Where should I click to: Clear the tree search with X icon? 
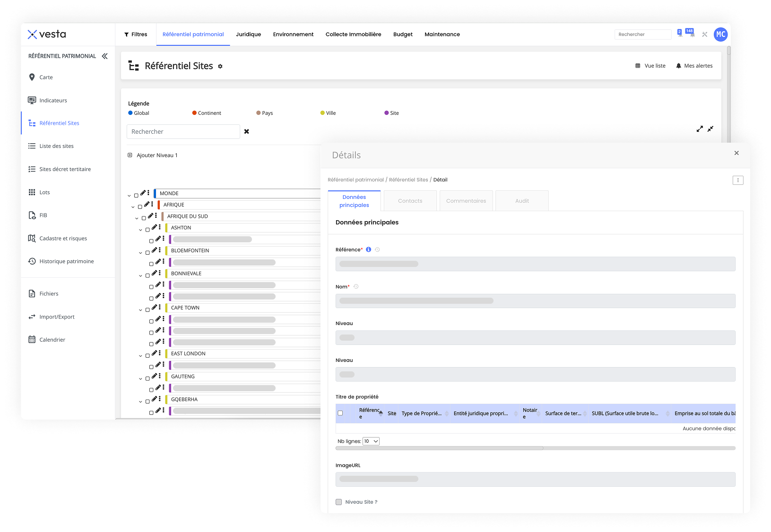[x=246, y=132]
